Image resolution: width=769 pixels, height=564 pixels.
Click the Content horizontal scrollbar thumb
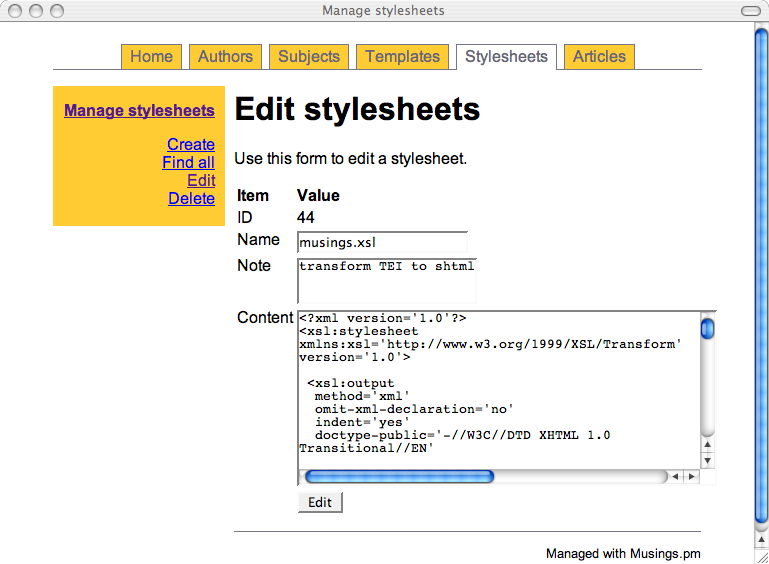pyautogui.click(x=398, y=477)
